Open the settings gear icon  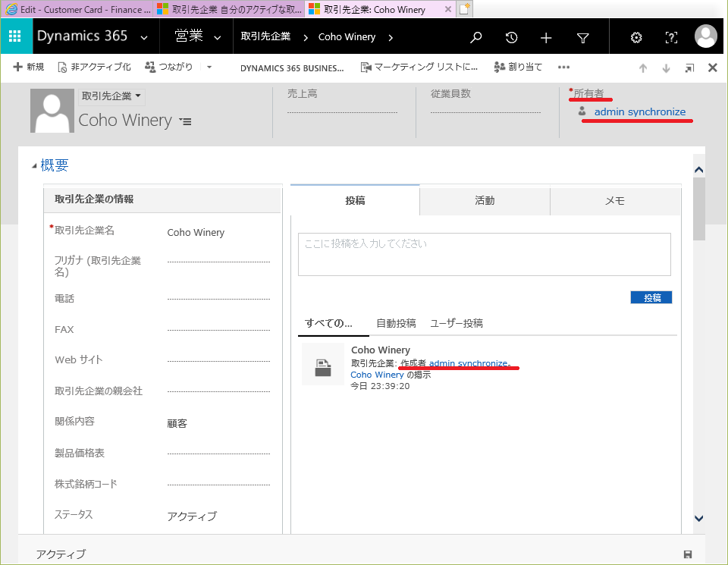(636, 37)
